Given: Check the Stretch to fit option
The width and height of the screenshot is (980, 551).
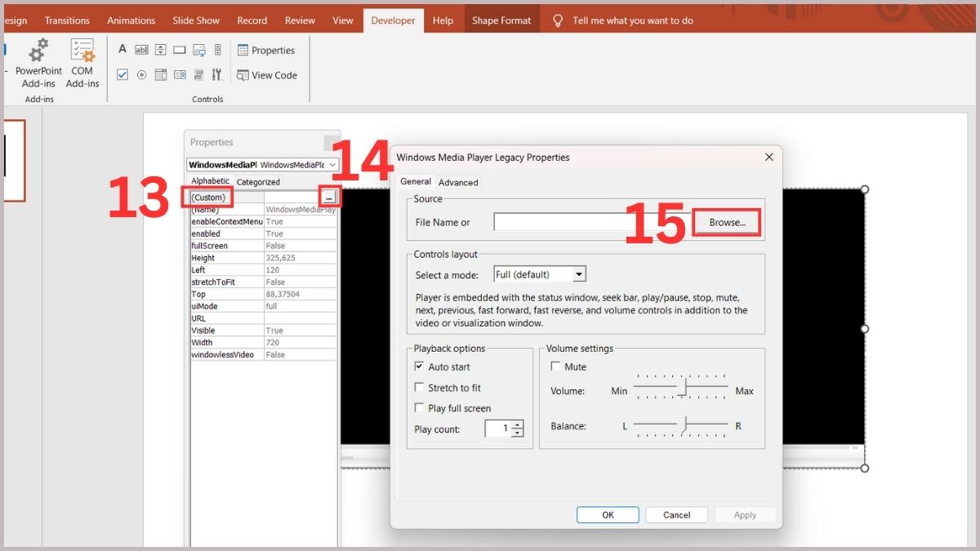Looking at the screenshot, I should [418, 387].
